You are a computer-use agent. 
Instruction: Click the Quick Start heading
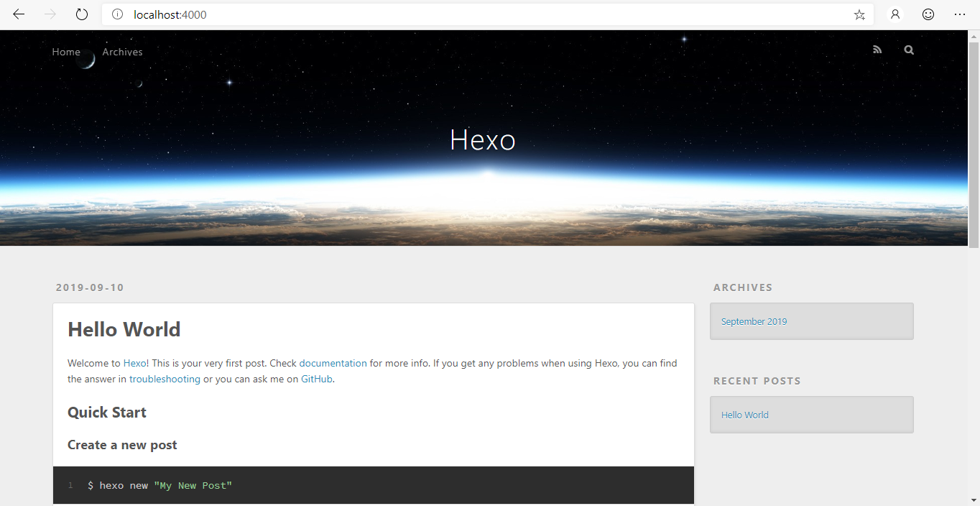point(107,413)
